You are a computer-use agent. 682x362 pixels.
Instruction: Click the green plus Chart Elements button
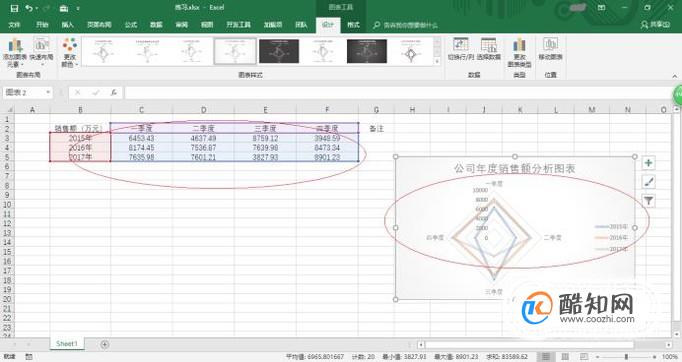tap(649, 163)
